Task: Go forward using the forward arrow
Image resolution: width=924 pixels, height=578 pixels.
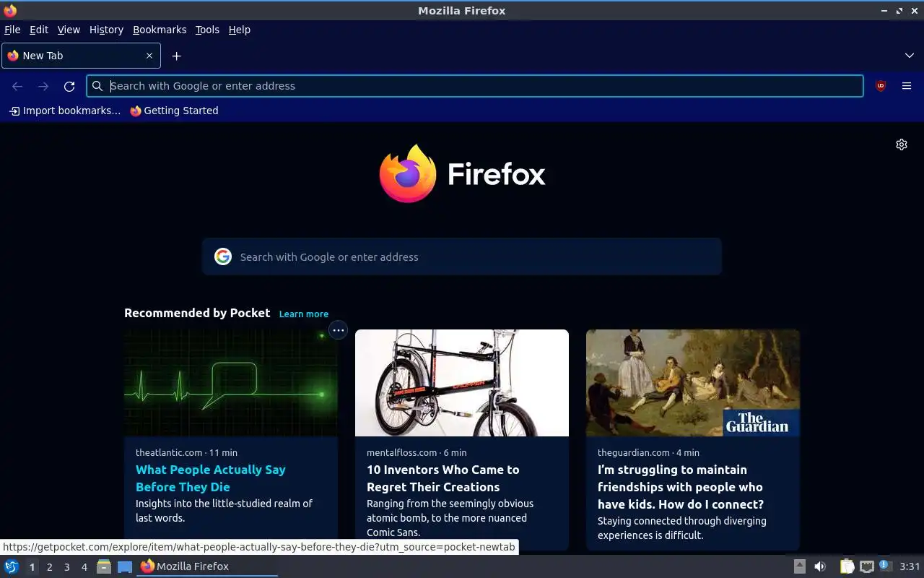Action: 43,86
